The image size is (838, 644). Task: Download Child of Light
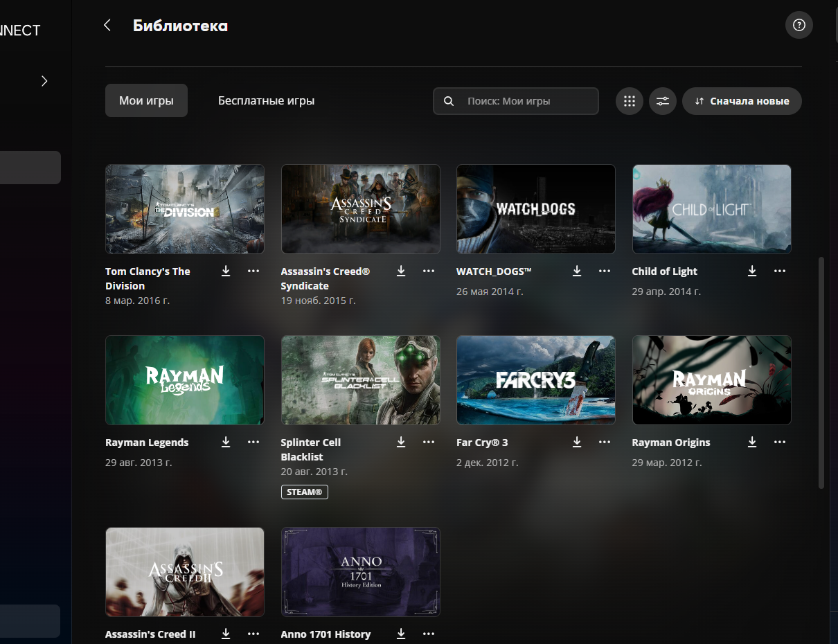752,271
